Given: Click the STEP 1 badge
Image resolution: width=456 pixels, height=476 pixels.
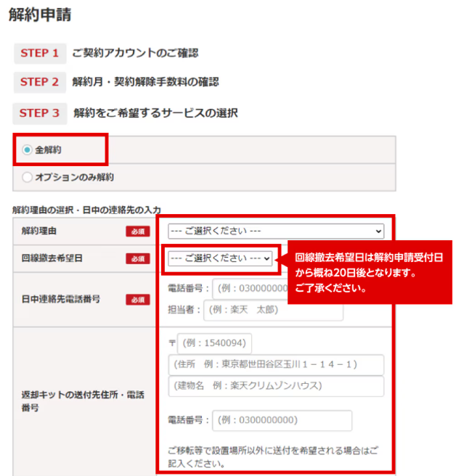Looking at the screenshot, I should tap(40, 54).
